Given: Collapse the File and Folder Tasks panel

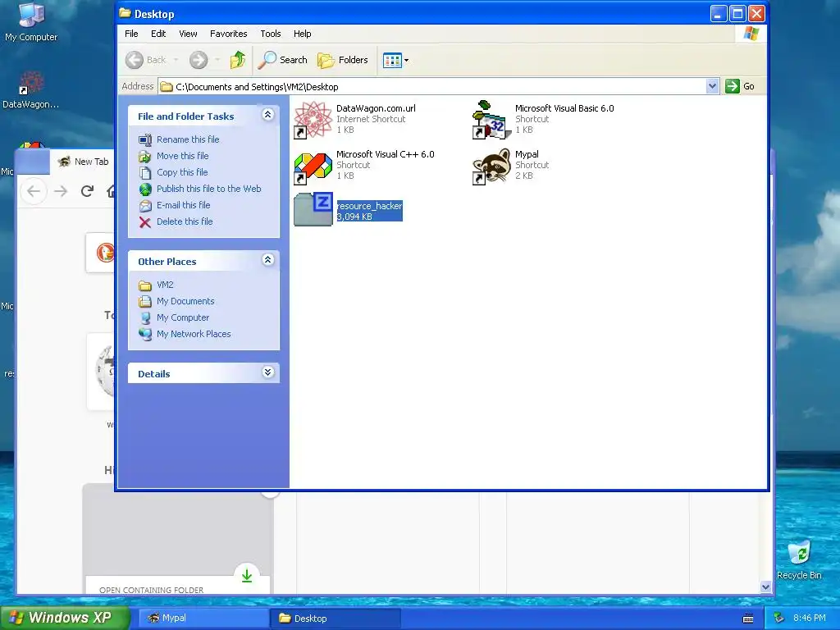Looking at the screenshot, I should (x=268, y=115).
